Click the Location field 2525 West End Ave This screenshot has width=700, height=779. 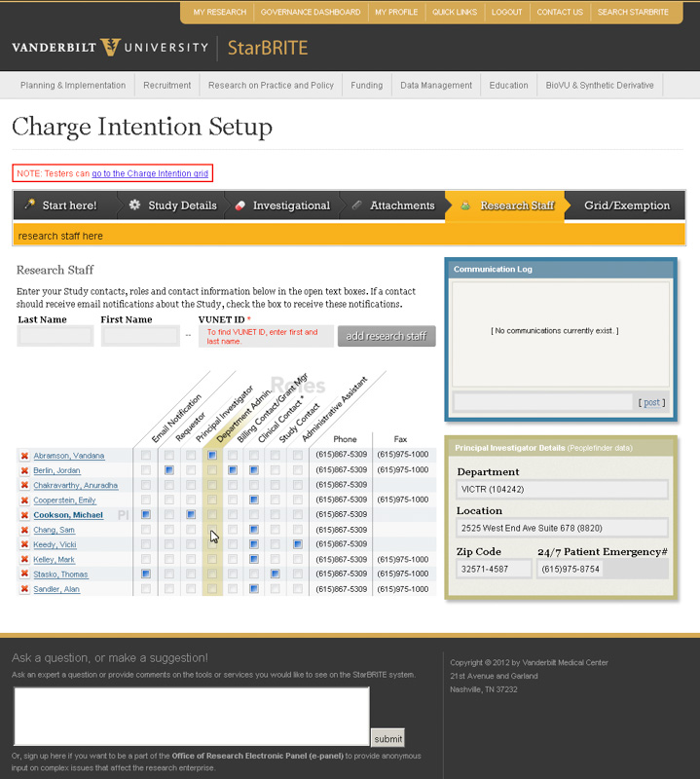click(x=562, y=528)
